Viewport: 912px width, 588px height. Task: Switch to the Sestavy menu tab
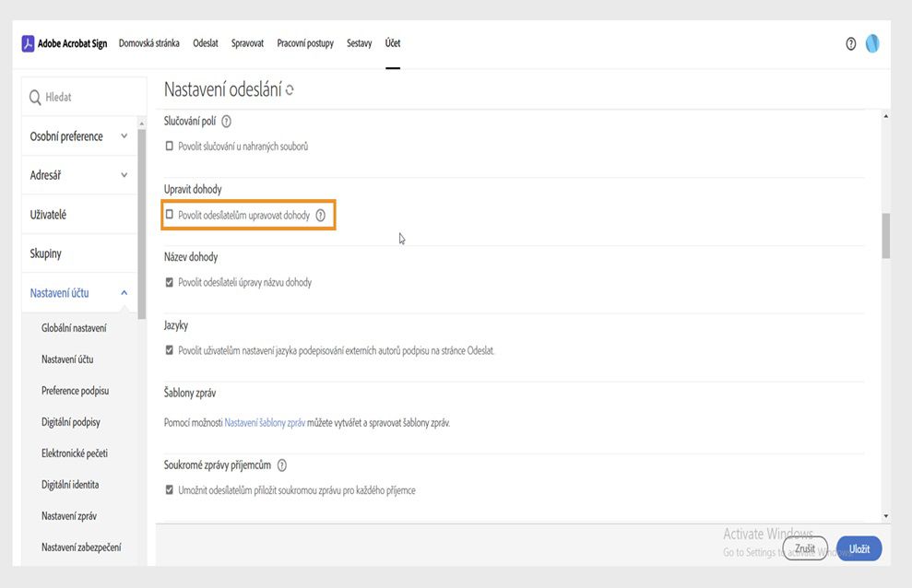[x=359, y=43]
